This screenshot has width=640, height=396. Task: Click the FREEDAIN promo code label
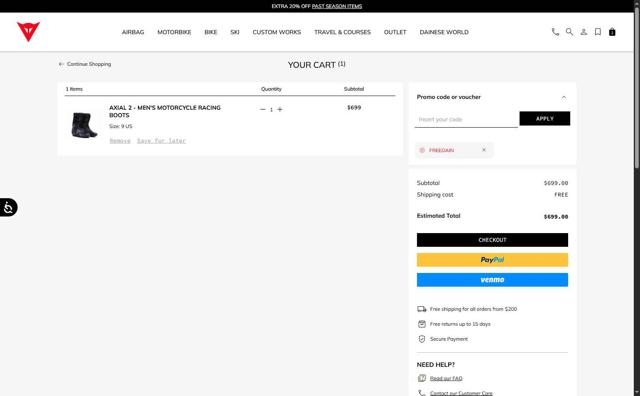441,150
